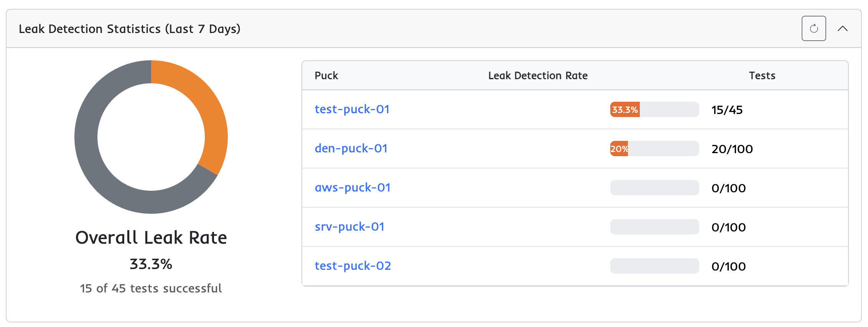The width and height of the screenshot is (868, 327).
Task: Click the Puck column header
Action: click(x=326, y=76)
